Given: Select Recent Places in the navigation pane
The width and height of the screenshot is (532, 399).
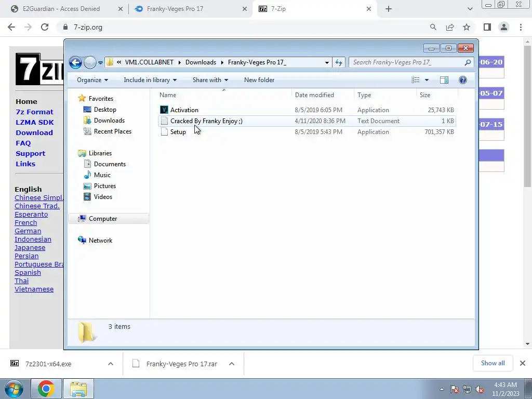Looking at the screenshot, I should (x=112, y=131).
